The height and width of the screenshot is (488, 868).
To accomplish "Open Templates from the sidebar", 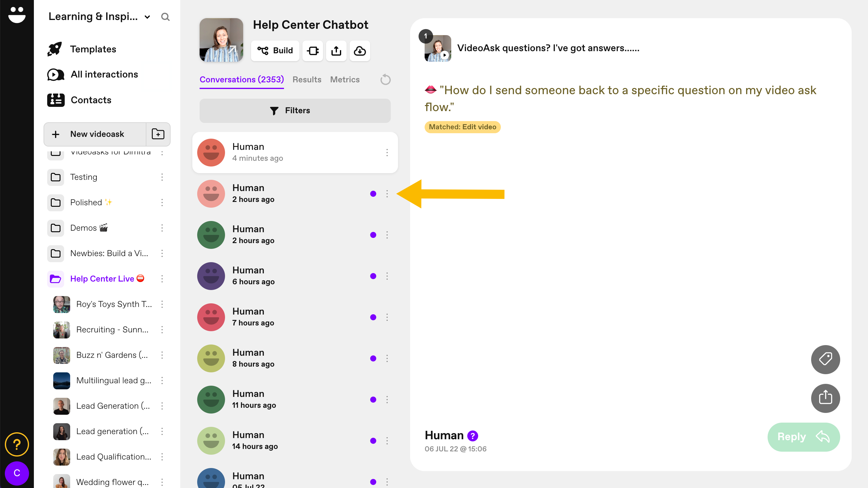I will 82,49.
